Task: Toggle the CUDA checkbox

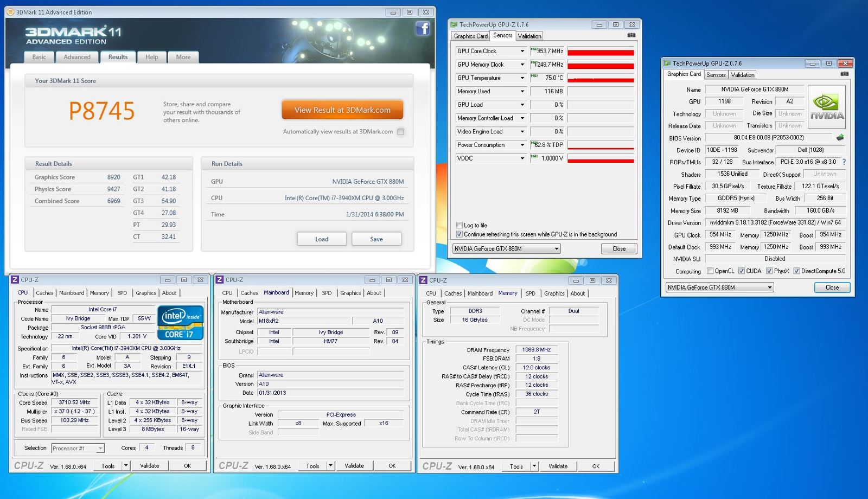Action: point(741,271)
